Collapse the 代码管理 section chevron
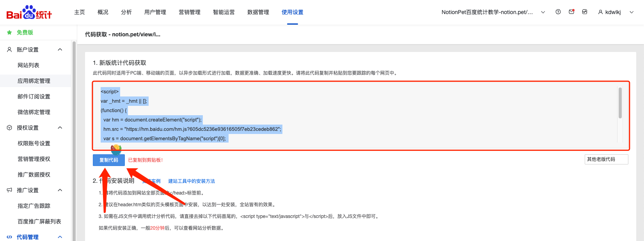 click(60, 237)
